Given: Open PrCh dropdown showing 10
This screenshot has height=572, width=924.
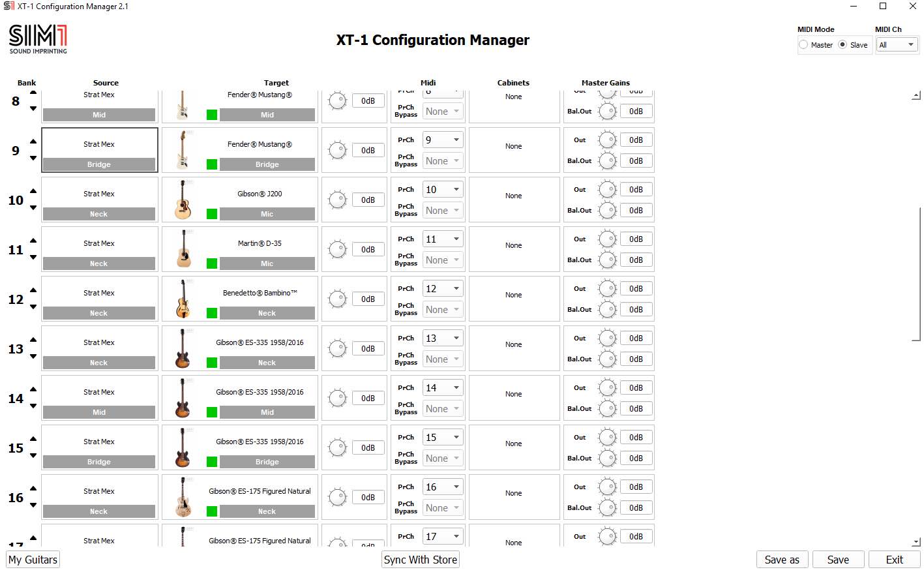Looking at the screenshot, I should click(443, 189).
